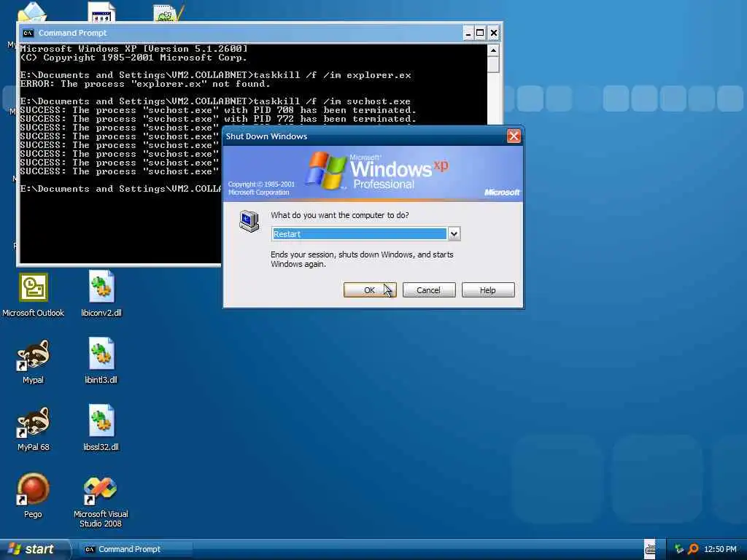Click the network connection tray icon
Viewport: 747px width, 560px height.
679,549
